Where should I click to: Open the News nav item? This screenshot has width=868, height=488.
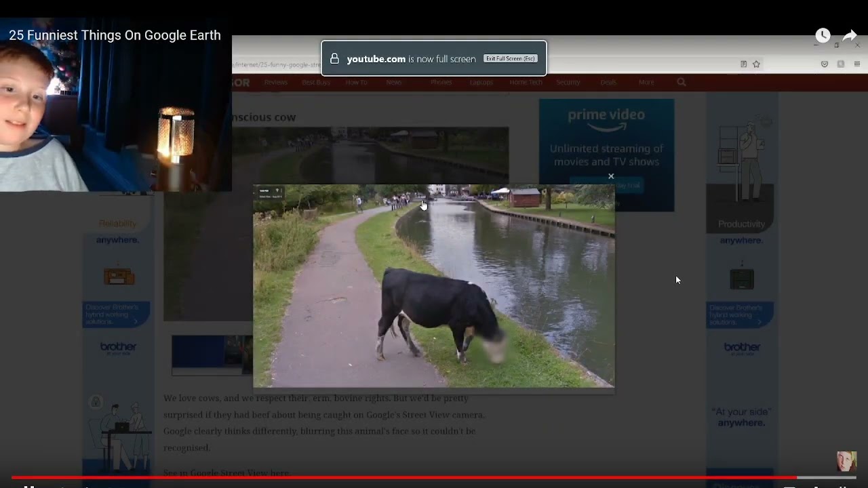393,82
